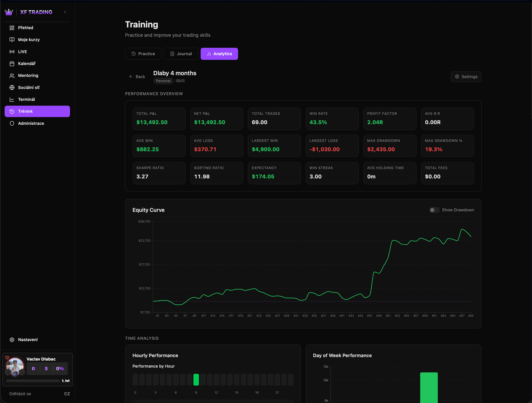Click the Mentoring people icon

tap(12, 76)
